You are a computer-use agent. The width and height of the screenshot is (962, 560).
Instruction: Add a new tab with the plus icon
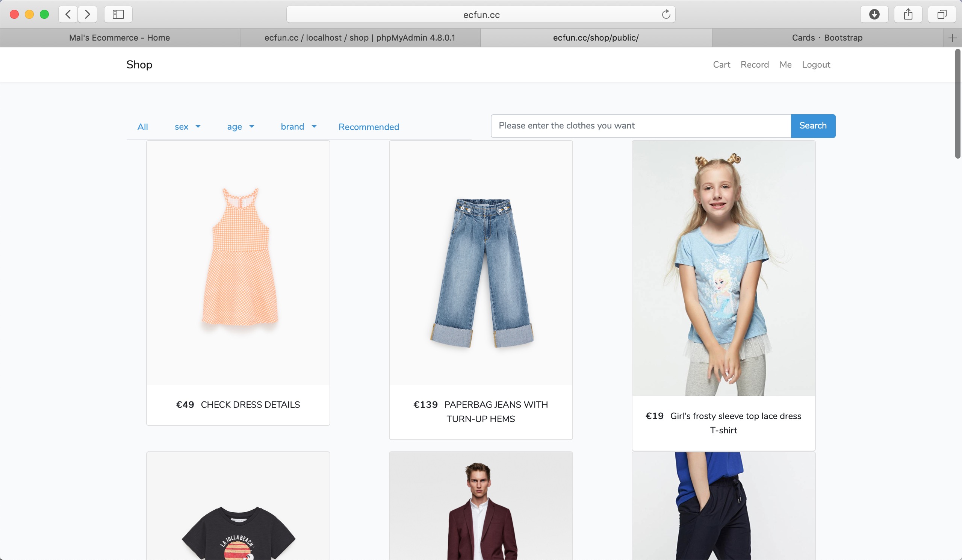[x=952, y=38]
